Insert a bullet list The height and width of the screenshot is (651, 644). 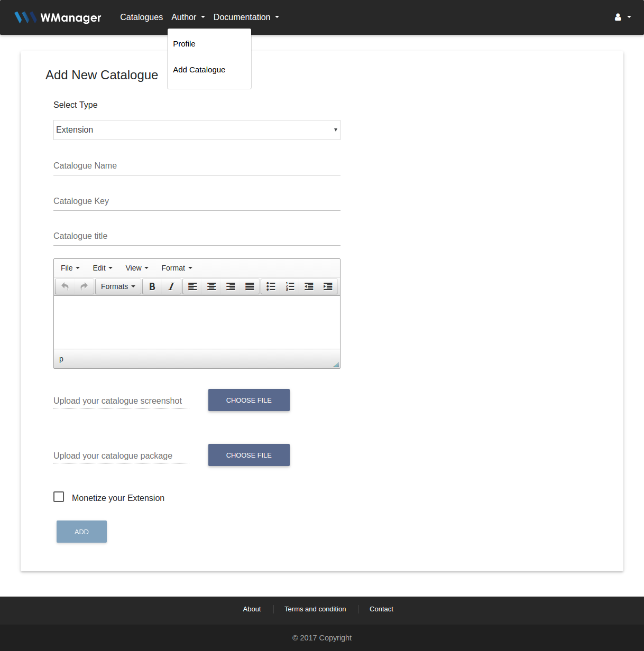pos(271,286)
